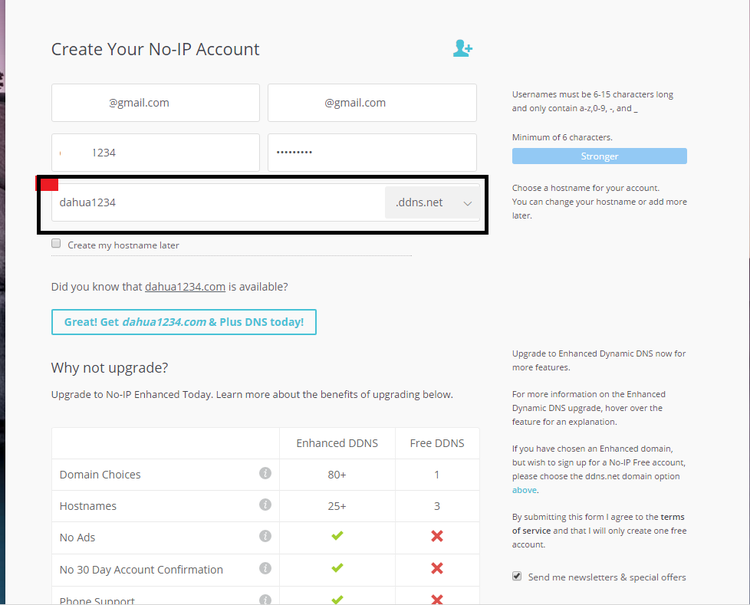Click the hostname field containing dahua1234
Screen dimensions: 750x605
tap(218, 203)
